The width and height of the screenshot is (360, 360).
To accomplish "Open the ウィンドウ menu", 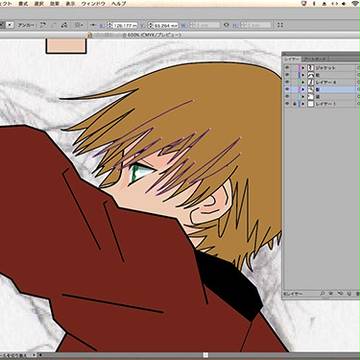I will [x=93, y=4].
